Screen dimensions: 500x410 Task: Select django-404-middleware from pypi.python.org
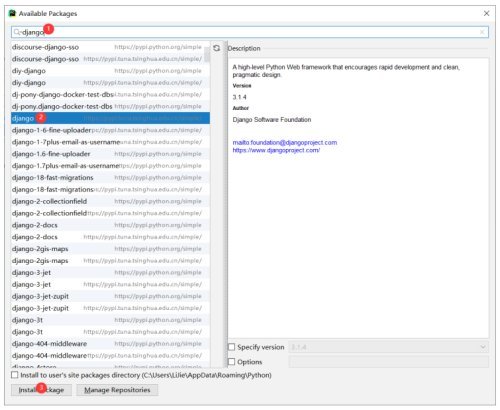pyautogui.click(x=110, y=344)
